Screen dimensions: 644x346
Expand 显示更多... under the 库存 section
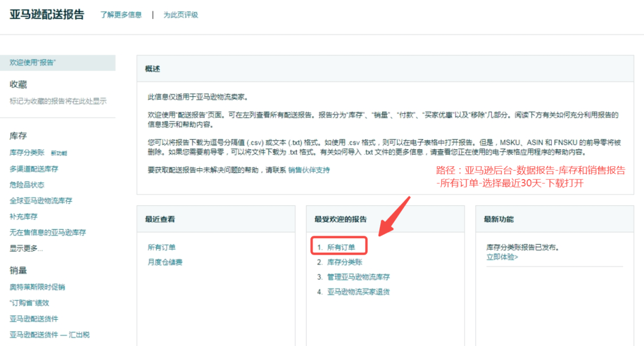coord(26,248)
